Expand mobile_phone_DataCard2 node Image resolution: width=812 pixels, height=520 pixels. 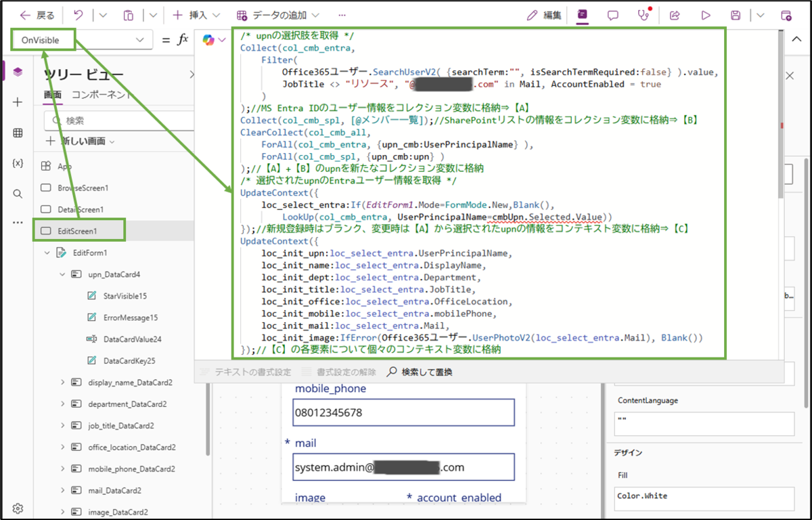click(63, 469)
